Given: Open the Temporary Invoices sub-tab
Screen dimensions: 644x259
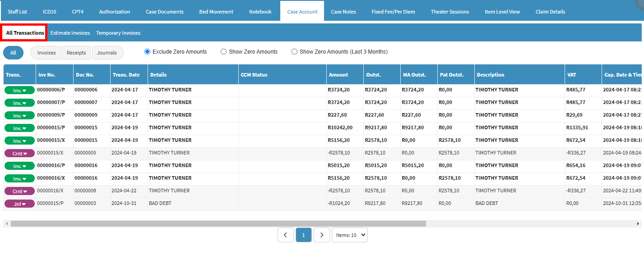Looking at the screenshot, I should [x=118, y=33].
